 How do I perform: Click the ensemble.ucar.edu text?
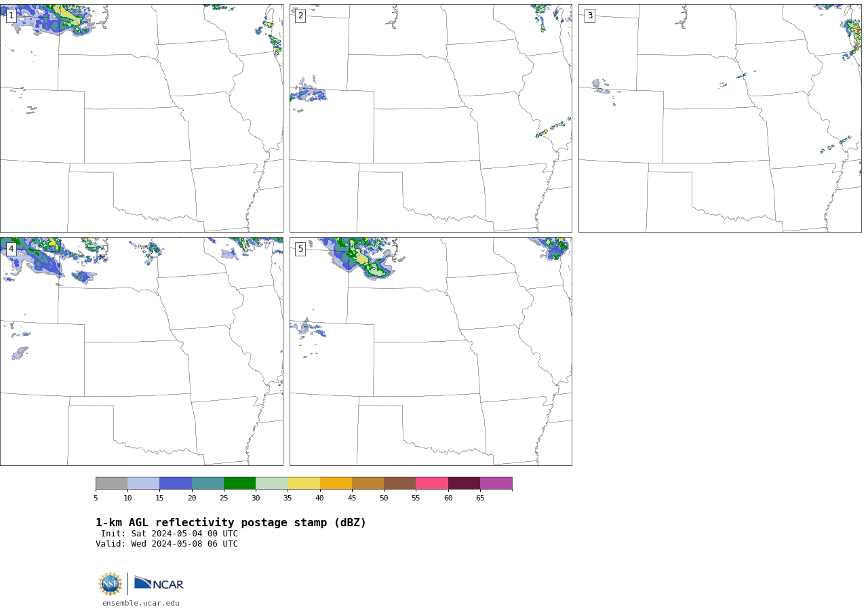coord(141,603)
